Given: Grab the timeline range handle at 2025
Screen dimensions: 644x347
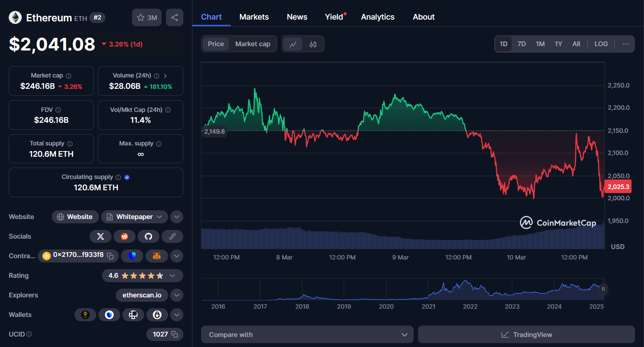Looking at the screenshot, I should tap(603, 289).
